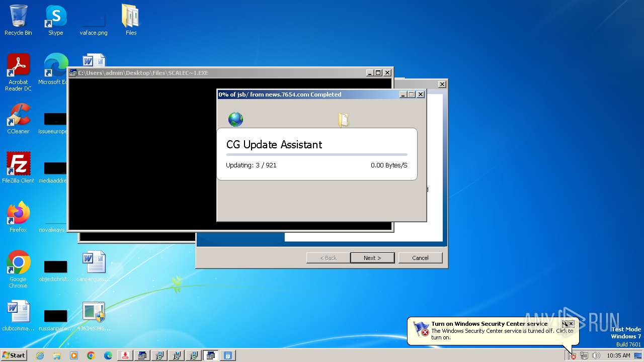Minimize the news.7654.com download dialog

point(403,95)
